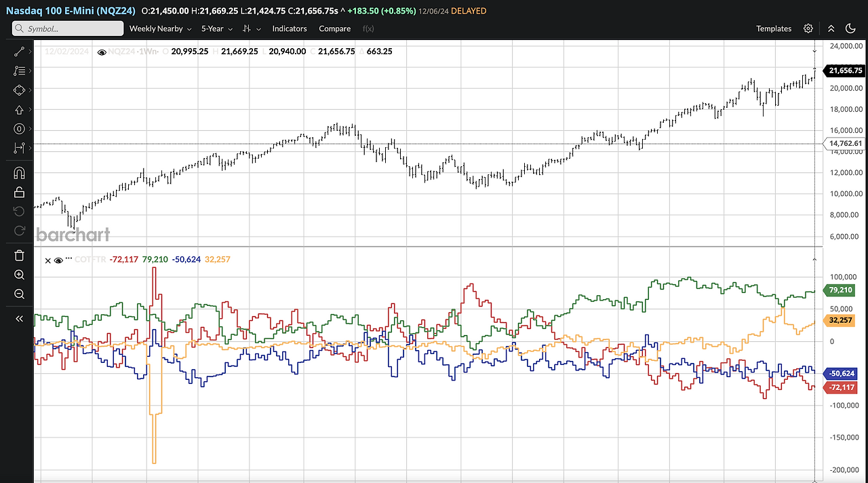This screenshot has width=868, height=483.
Task: Collapse header with double chevron up
Action: [831, 28]
